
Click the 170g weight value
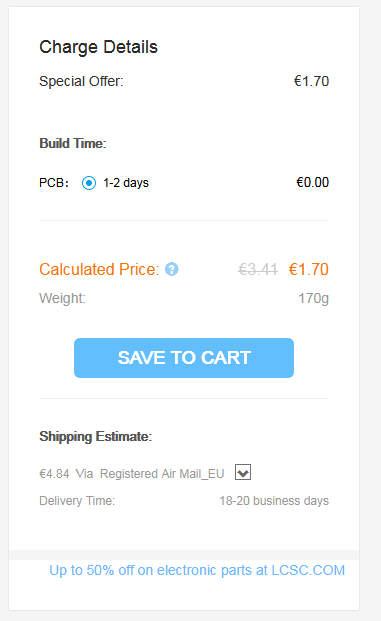[313, 298]
